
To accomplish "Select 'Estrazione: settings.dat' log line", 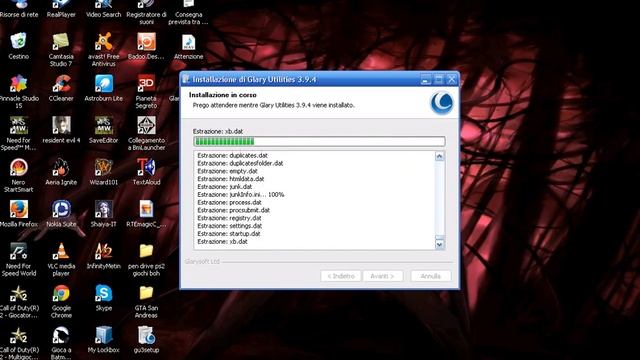I will [229, 226].
